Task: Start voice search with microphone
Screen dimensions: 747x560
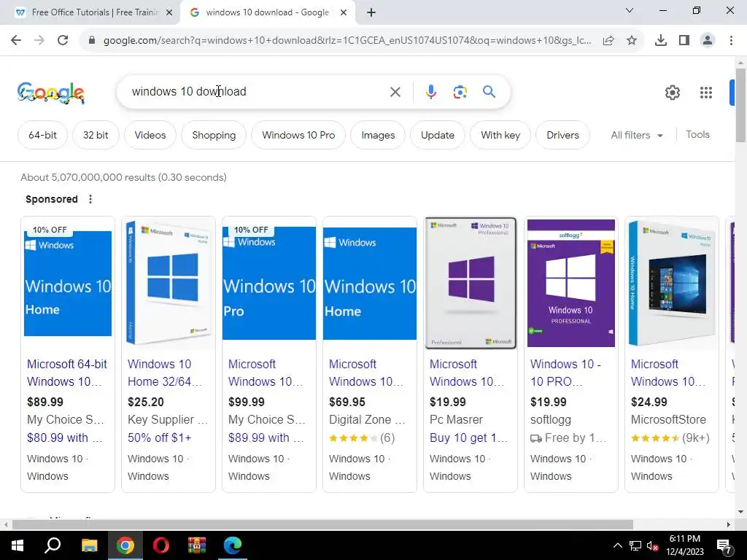Action: [430, 92]
